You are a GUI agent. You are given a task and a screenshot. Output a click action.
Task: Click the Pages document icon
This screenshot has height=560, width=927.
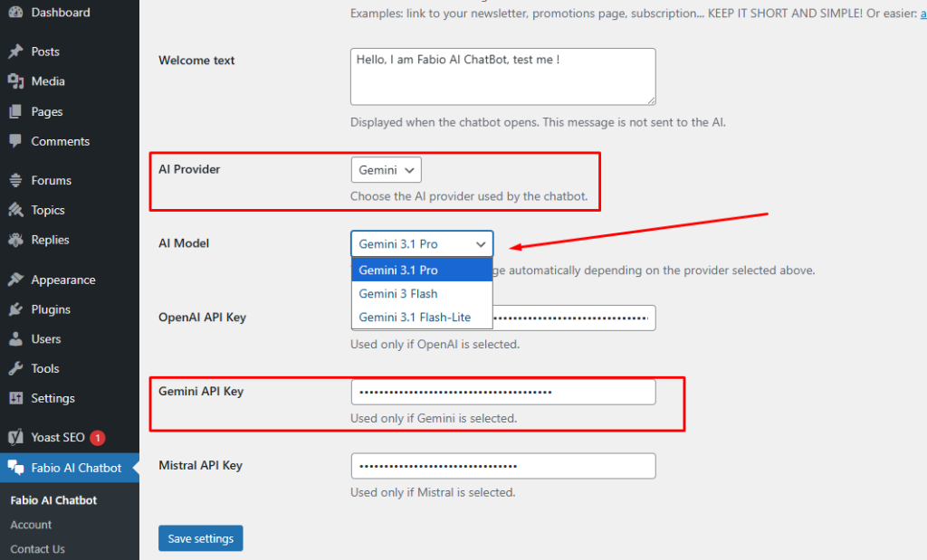(x=16, y=111)
